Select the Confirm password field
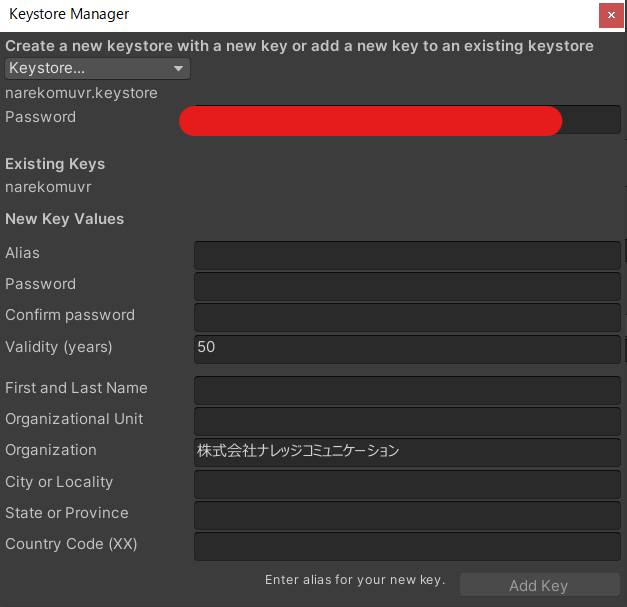 (x=407, y=317)
